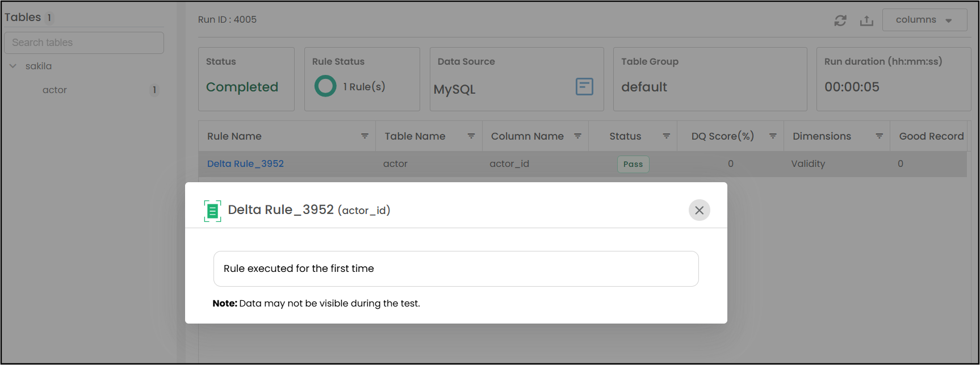This screenshot has height=365, width=980.
Task: Click the Rule Status donut chart
Action: (325, 86)
